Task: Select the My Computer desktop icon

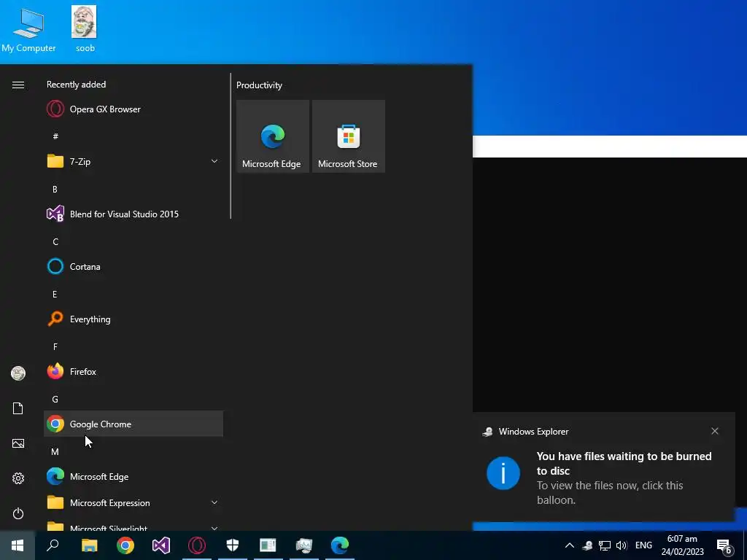Action: point(28,29)
